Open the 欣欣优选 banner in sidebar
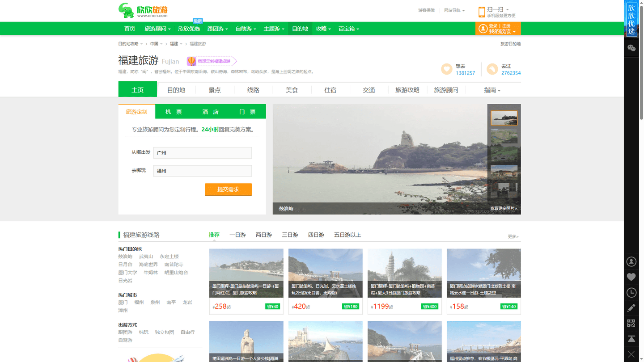This screenshot has height=362, width=644. coord(631,19)
